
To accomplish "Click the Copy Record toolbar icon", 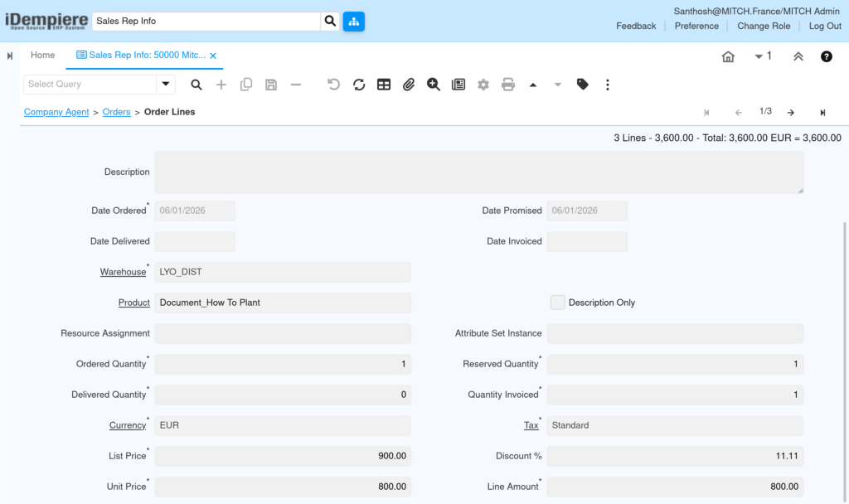I will [245, 85].
